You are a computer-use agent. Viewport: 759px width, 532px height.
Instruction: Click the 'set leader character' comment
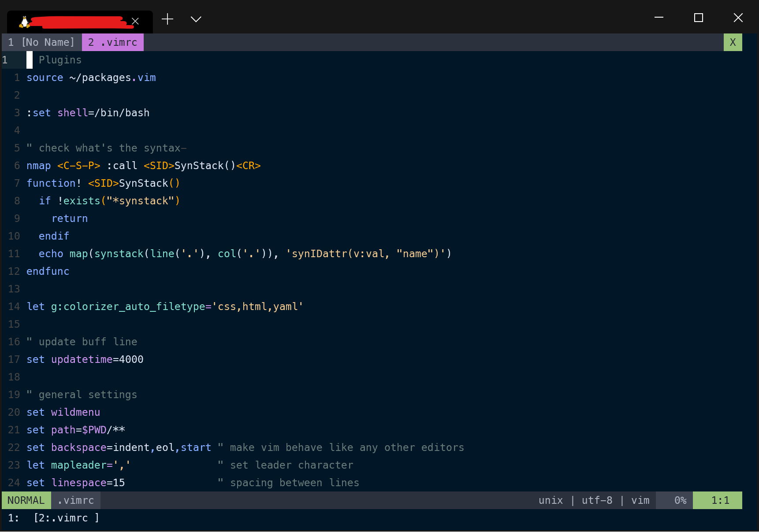tap(286, 465)
